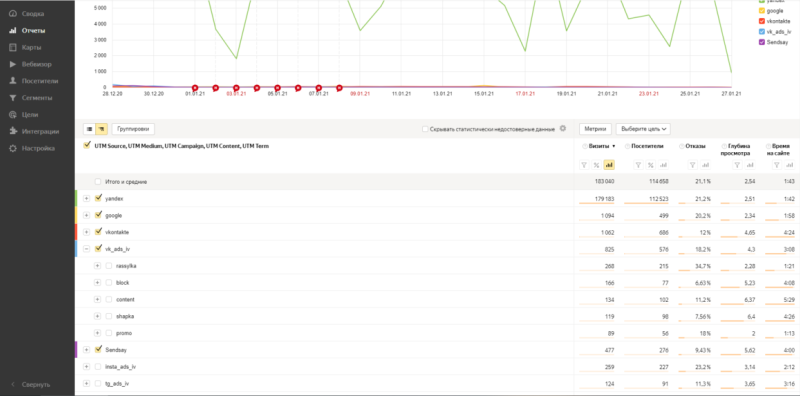
Task: Click the google legend color swatch
Action: click(x=762, y=11)
